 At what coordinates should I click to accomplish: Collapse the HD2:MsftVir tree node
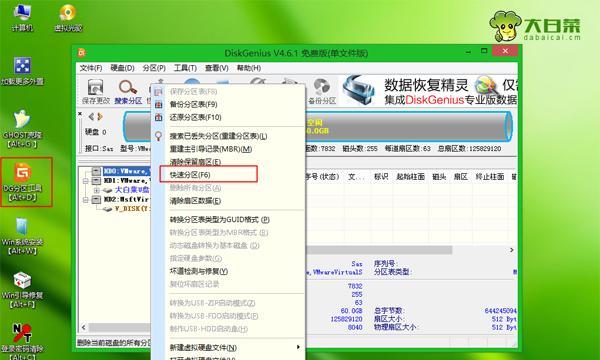tap(86, 200)
